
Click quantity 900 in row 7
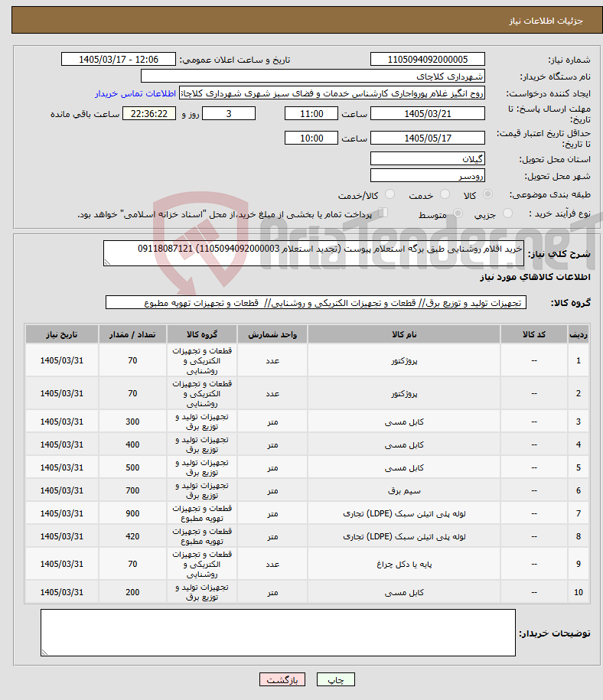point(132,514)
